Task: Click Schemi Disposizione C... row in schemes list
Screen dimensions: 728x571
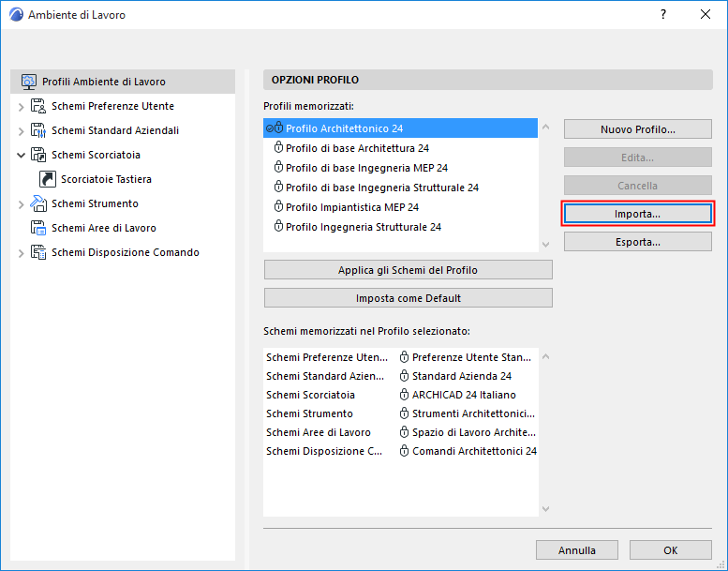Action: coord(400,451)
